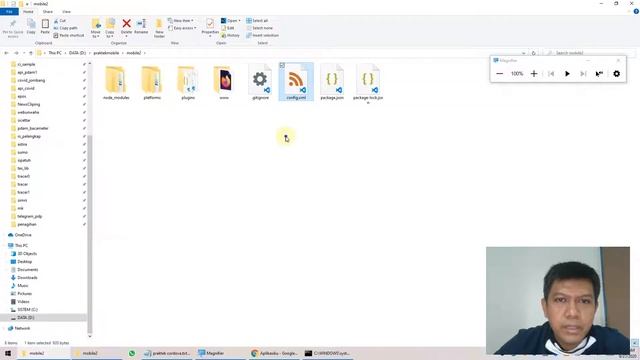Click the Windows Start button
The image size is (640, 360).
coord(8,353)
